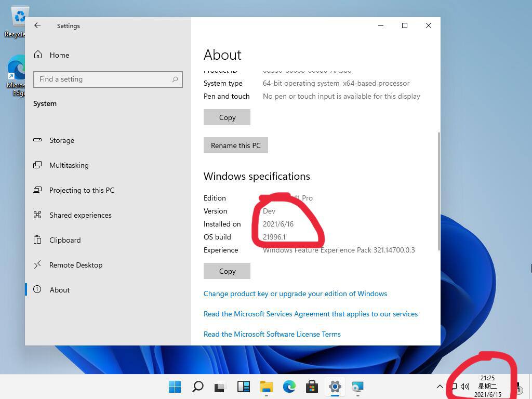
Task: Open the Storage settings page
Action: pyautogui.click(x=61, y=140)
